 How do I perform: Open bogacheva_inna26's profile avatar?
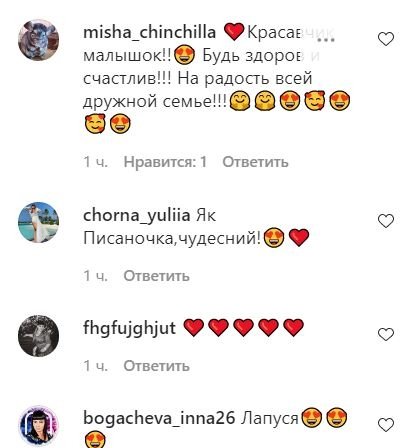pos(38,426)
